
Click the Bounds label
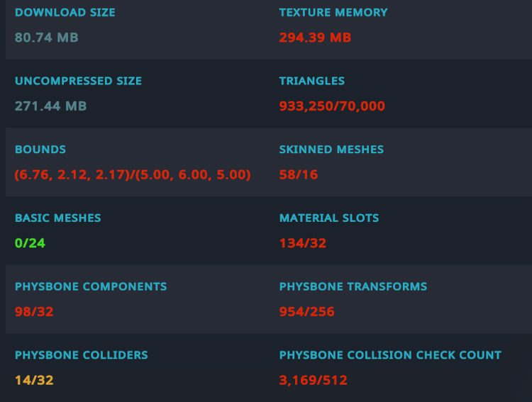pos(40,150)
